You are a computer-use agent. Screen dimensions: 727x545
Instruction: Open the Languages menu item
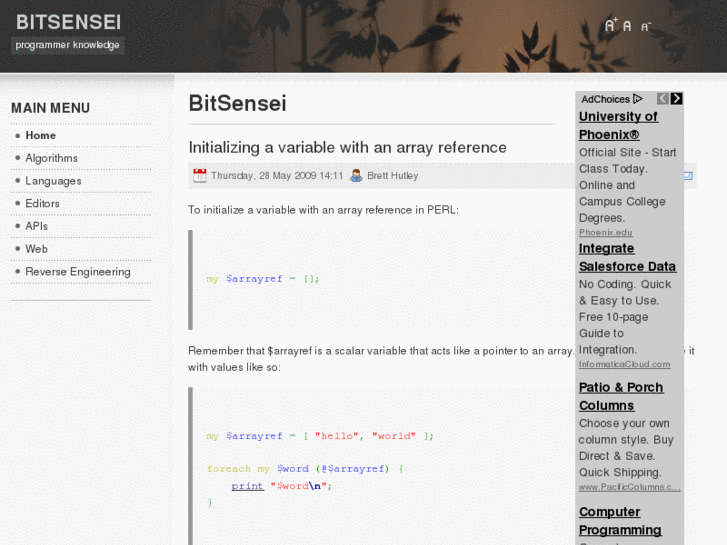click(x=53, y=181)
